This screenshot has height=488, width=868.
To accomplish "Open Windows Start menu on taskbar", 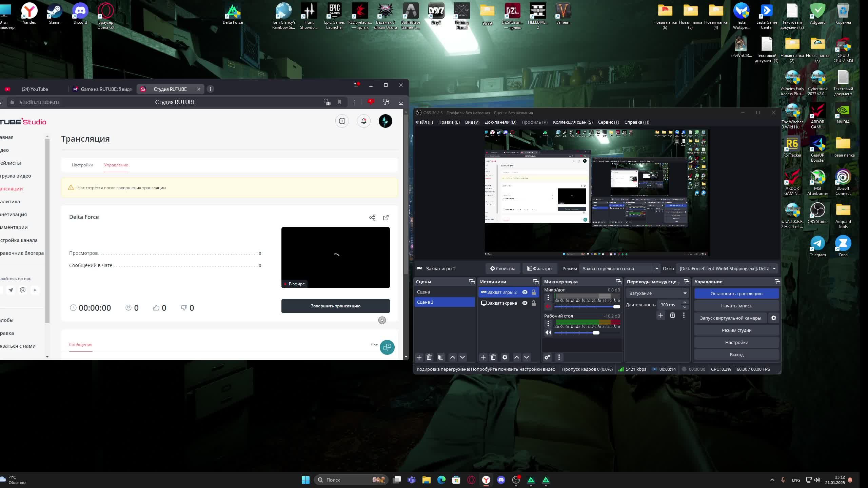I will 305,480.
